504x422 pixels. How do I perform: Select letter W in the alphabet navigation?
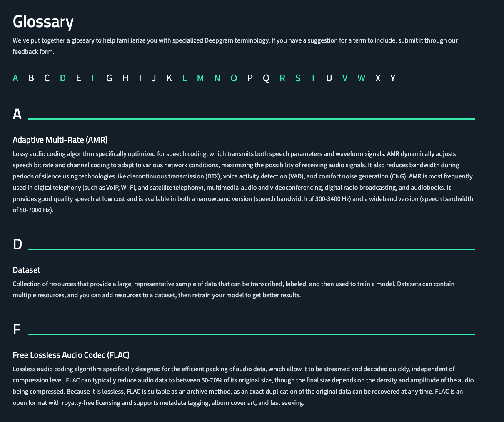(361, 78)
